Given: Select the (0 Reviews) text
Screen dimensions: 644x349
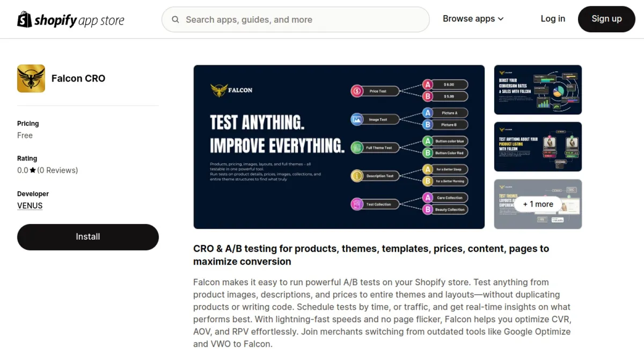Looking at the screenshot, I should point(57,170).
